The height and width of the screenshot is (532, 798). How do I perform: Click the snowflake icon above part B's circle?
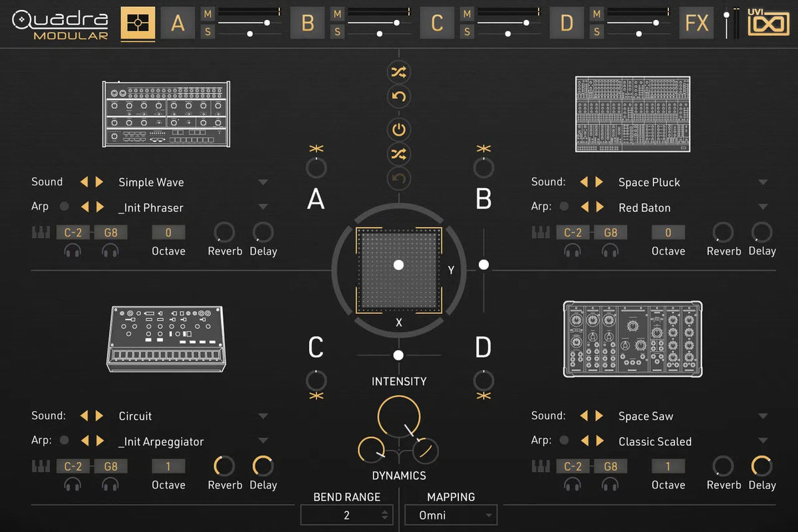[x=483, y=150]
